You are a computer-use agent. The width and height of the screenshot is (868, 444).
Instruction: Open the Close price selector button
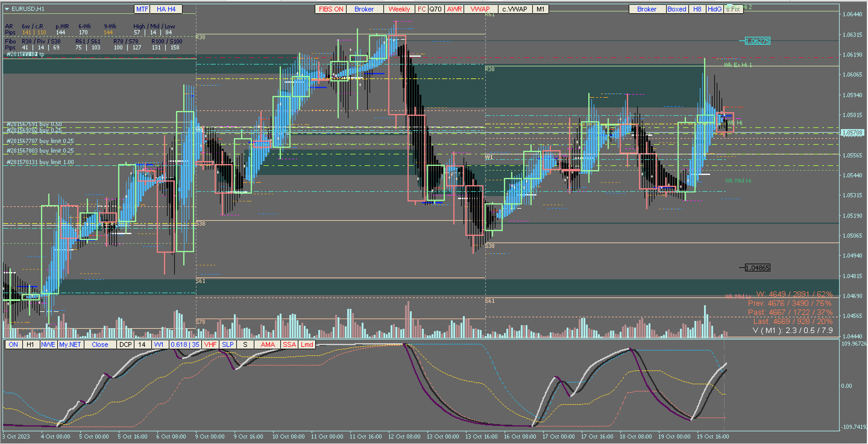100,344
